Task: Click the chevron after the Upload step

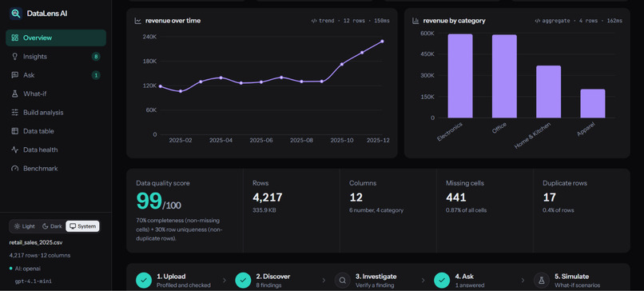Action: coord(225,281)
